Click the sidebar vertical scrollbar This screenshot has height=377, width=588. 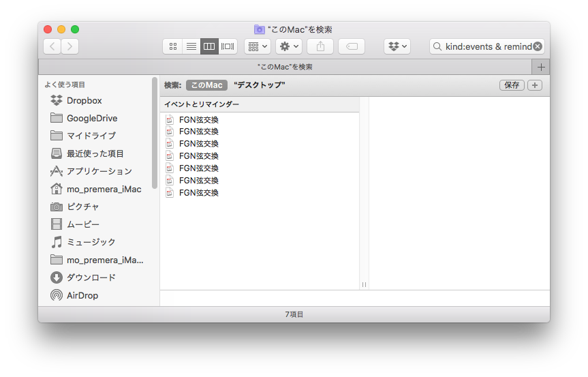pos(155,133)
